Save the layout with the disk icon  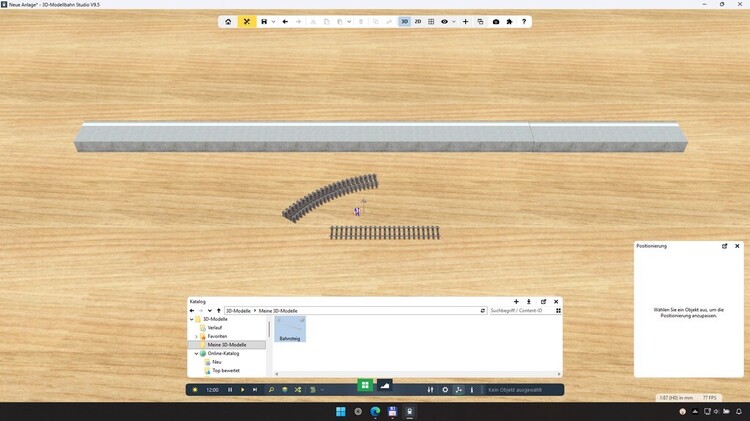[264, 22]
